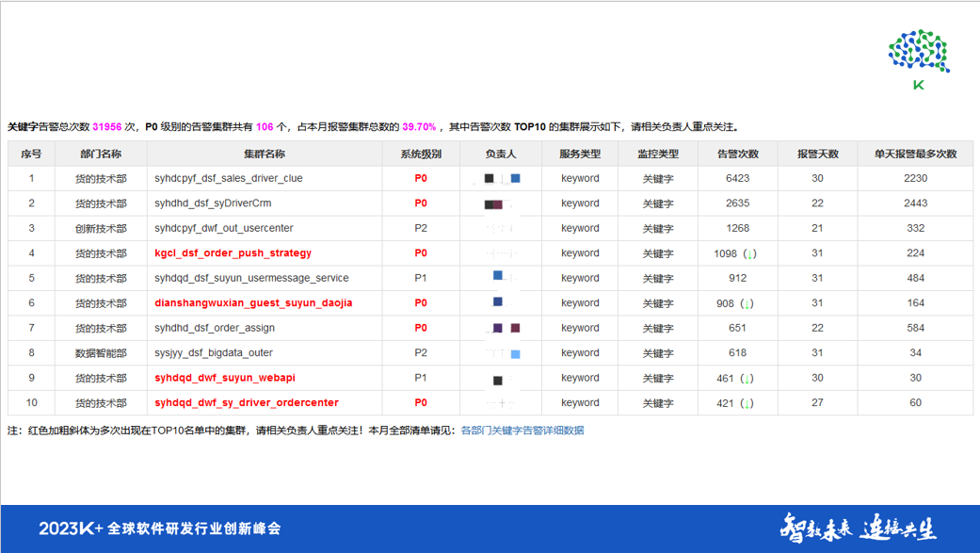Click the green down arrow beside 1098
Image resolution: width=980 pixels, height=553 pixels.
749,252
